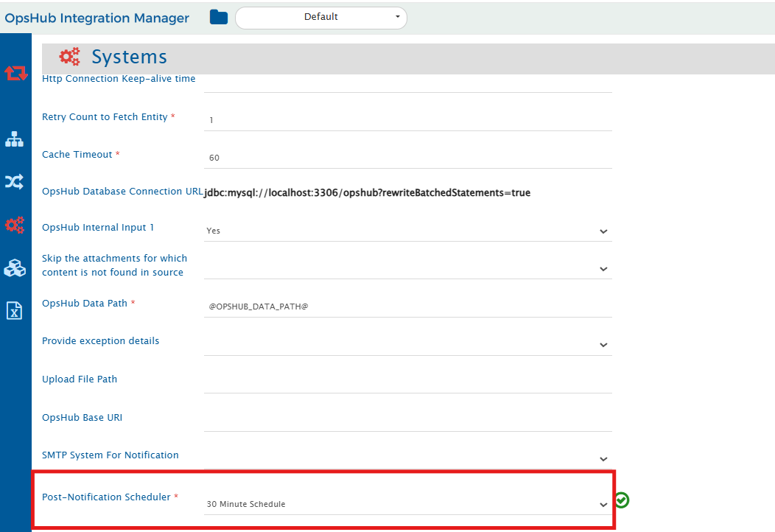Open the hierarchy tree sidebar icon

click(15, 139)
